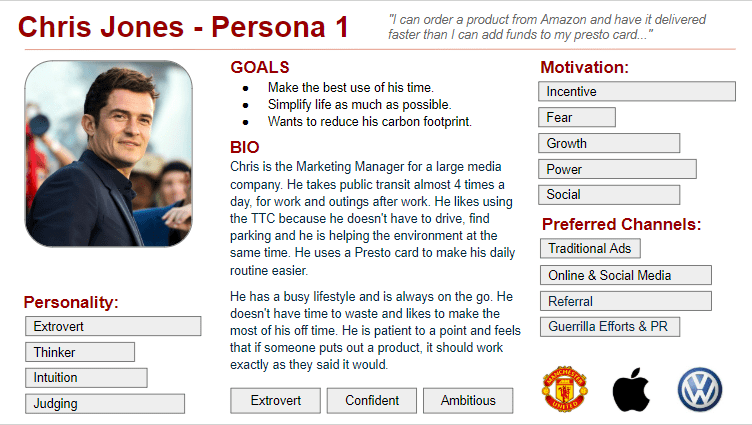Viewport: 752px width, 425px height.
Task: Click the Judging personality bar
Action: click(x=105, y=404)
